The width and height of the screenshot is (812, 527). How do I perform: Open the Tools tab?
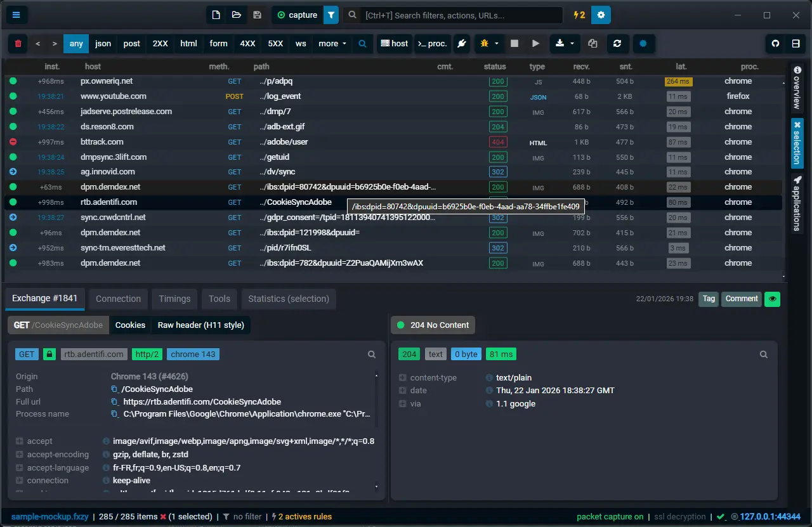click(x=219, y=299)
